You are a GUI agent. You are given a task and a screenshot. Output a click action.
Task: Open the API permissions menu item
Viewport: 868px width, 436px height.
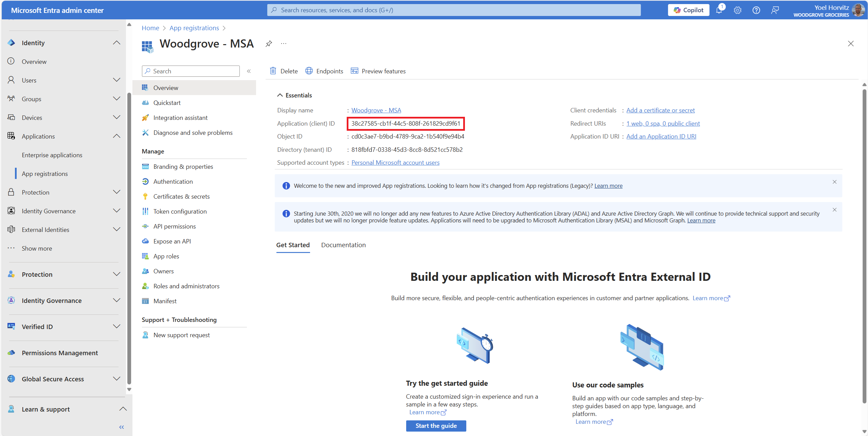click(x=175, y=226)
